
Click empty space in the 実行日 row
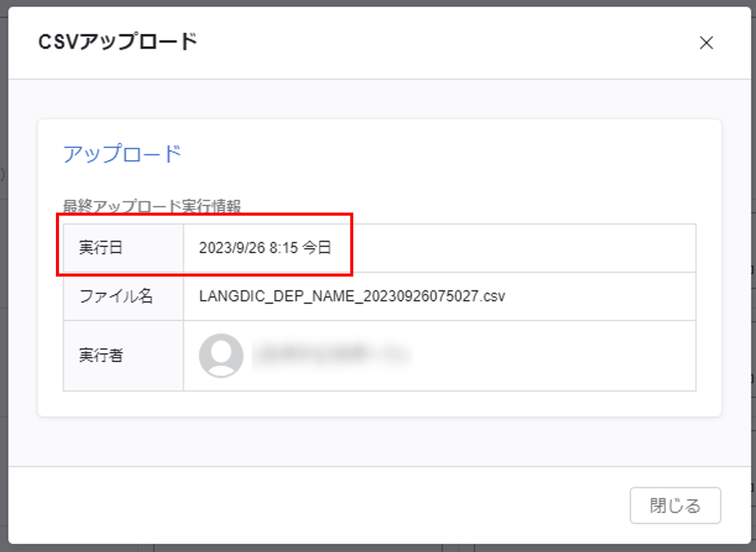(517, 248)
